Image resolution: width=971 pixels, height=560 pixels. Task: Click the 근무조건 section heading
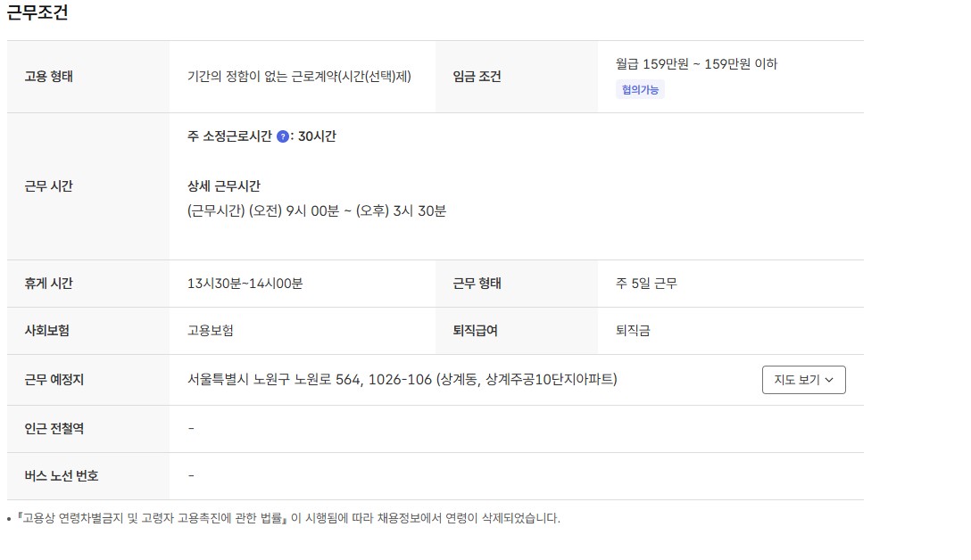point(37,12)
